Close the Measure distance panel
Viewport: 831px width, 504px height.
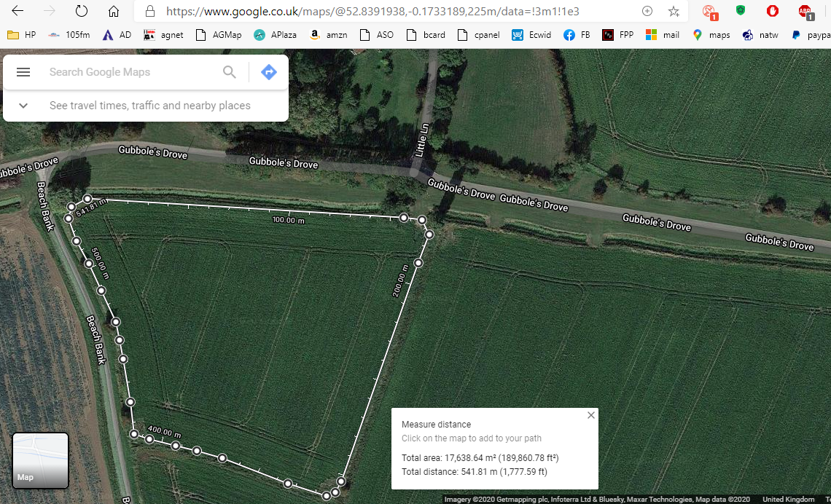pyautogui.click(x=591, y=415)
